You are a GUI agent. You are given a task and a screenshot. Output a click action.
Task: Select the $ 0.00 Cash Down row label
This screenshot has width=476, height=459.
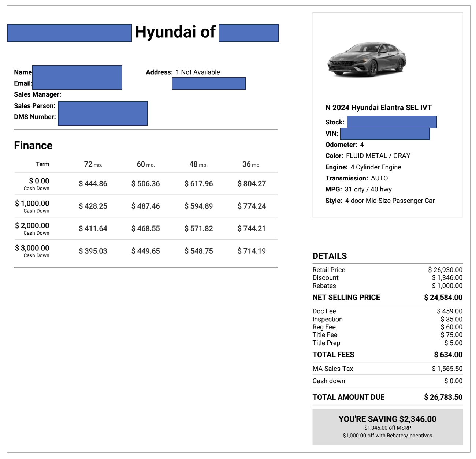pyautogui.click(x=37, y=184)
